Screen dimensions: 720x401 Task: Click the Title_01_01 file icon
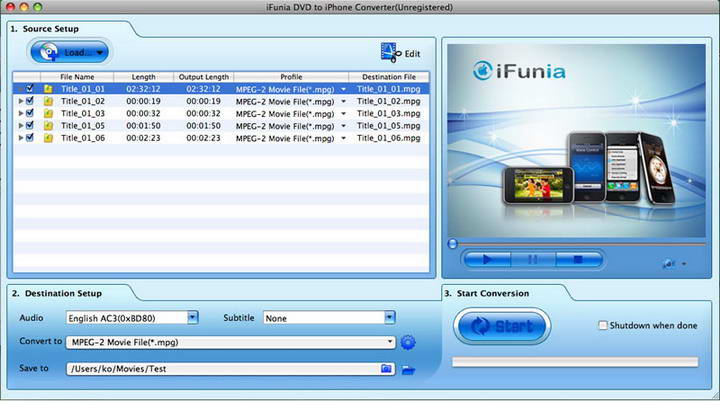point(48,89)
